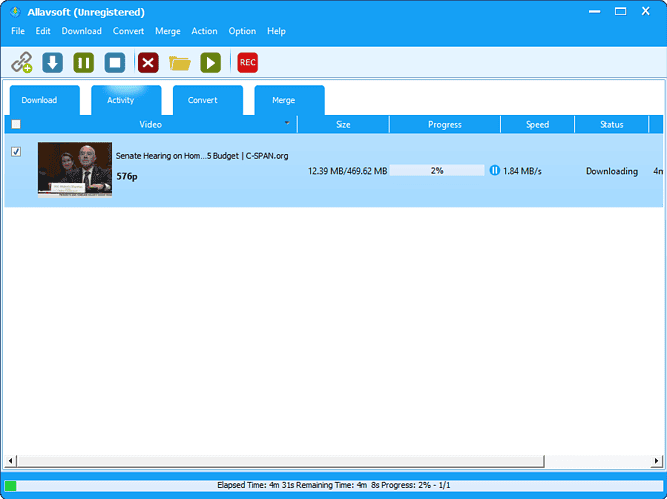Click the horizontal scrollbar left arrow
The height and width of the screenshot is (499, 667).
pos(11,461)
